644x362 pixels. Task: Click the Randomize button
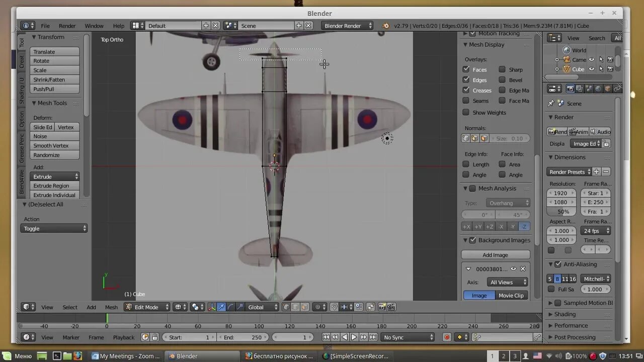(55, 155)
